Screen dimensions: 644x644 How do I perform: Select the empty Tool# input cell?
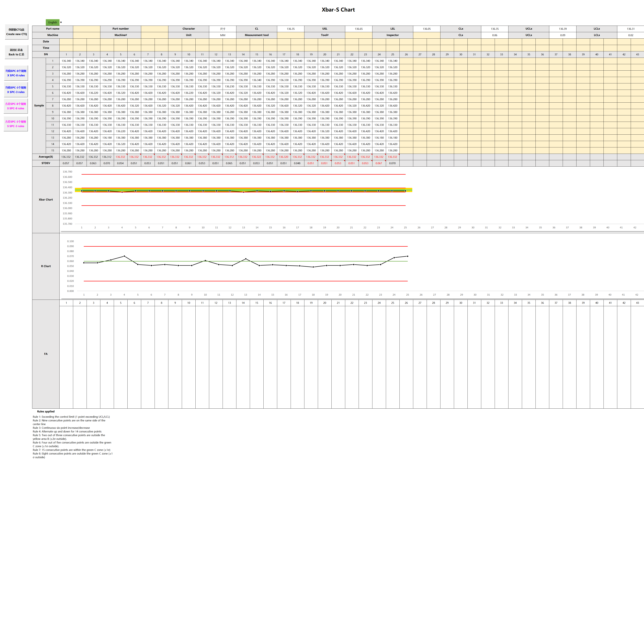(x=359, y=35)
